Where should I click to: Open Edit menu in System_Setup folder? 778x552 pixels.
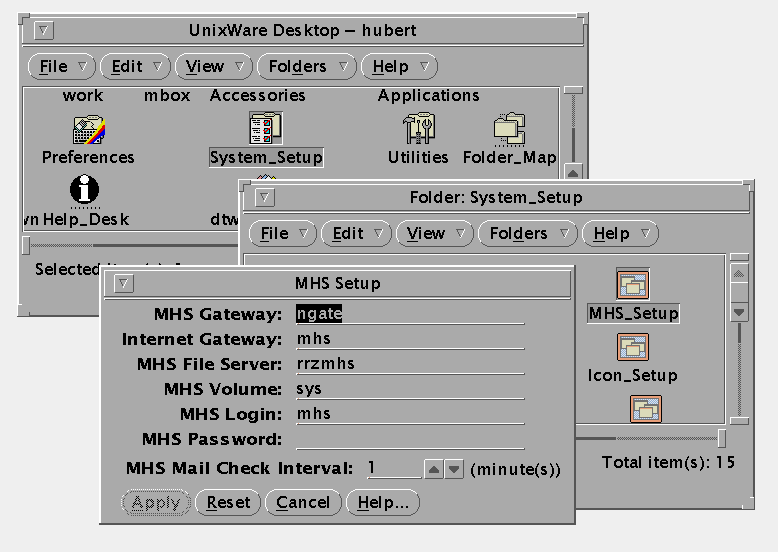coord(356,234)
